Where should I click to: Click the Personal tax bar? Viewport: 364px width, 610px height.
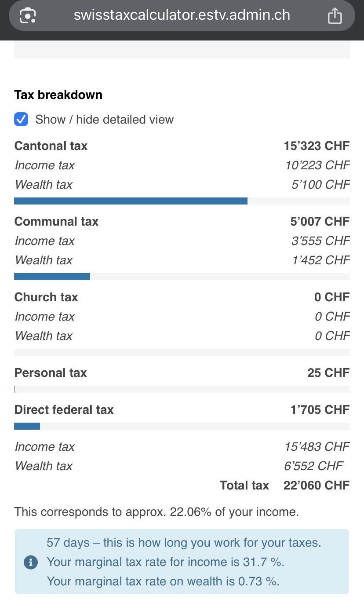tap(182, 389)
